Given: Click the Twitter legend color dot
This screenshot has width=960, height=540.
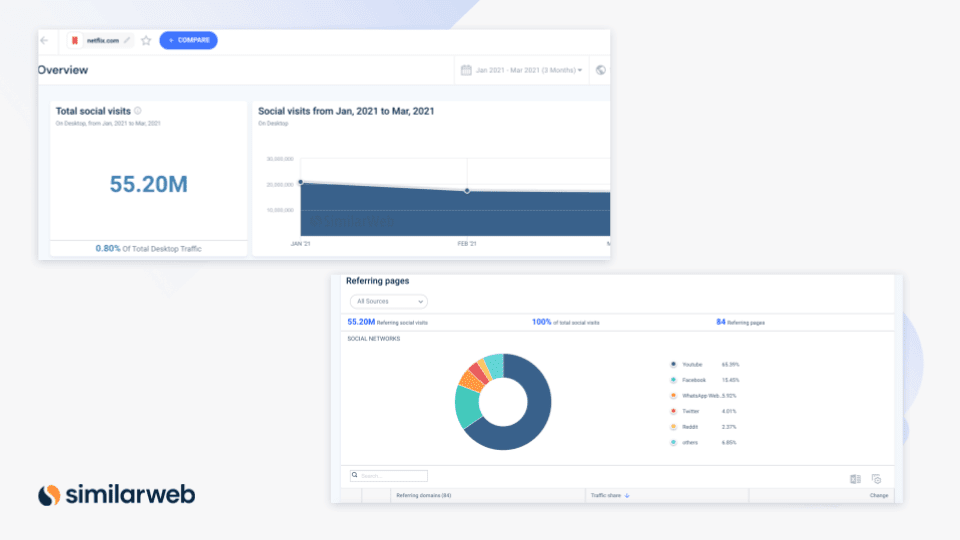Looking at the screenshot, I should pyautogui.click(x=673, y=411).
